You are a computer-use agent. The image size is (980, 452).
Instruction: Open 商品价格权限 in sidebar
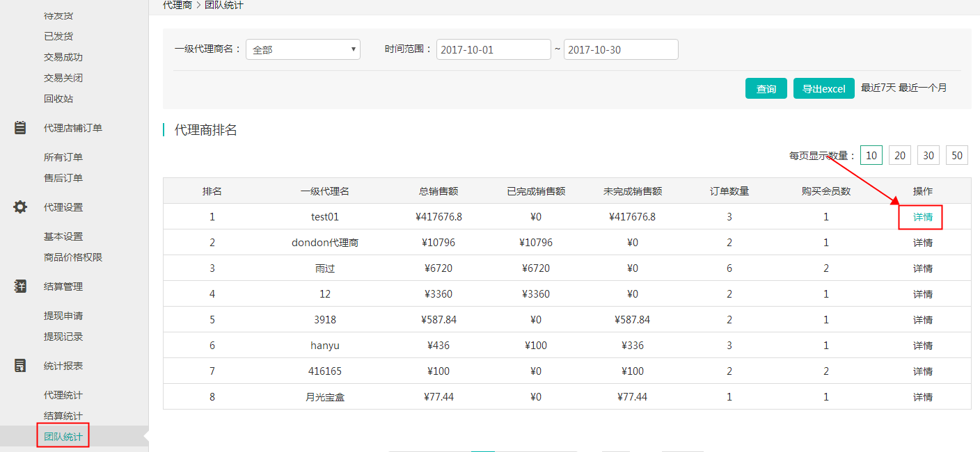[73, 257]
